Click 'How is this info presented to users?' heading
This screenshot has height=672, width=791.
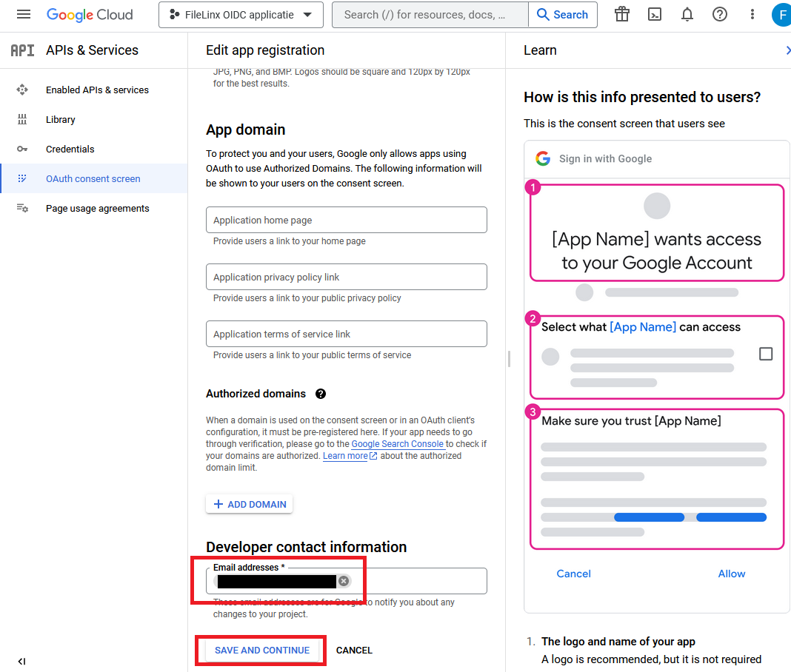click(x=642, y=97)
